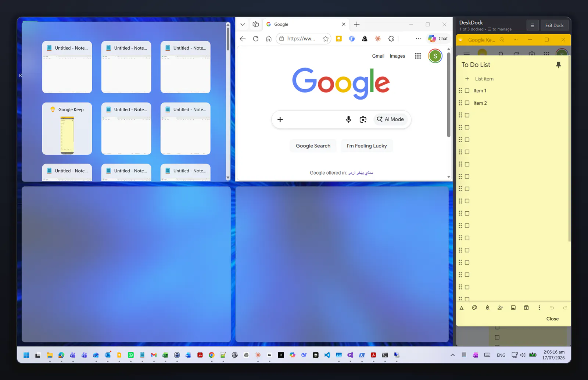The height and width of the screenshot is (380, 588).
Task: Go back in the browser
Action: pos(243,39)
